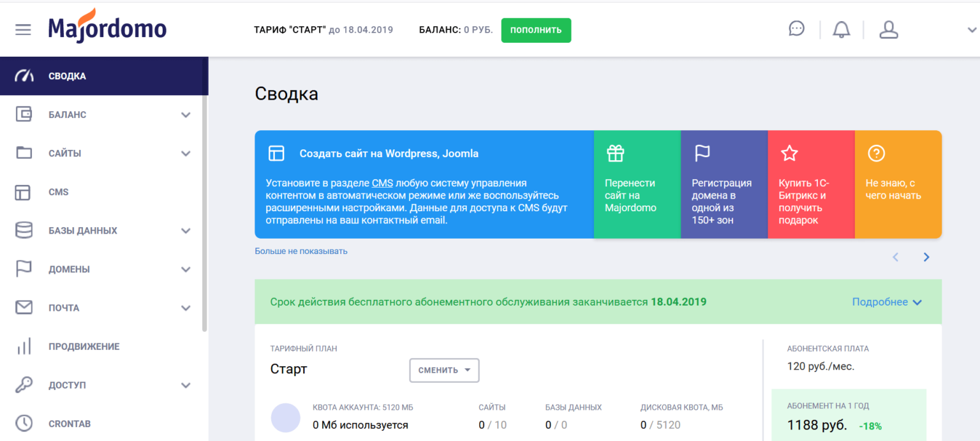Image resolution: width=980 pixels, height=441 pixels.
Task: Expand the Подробнее details
Action: 887,302
